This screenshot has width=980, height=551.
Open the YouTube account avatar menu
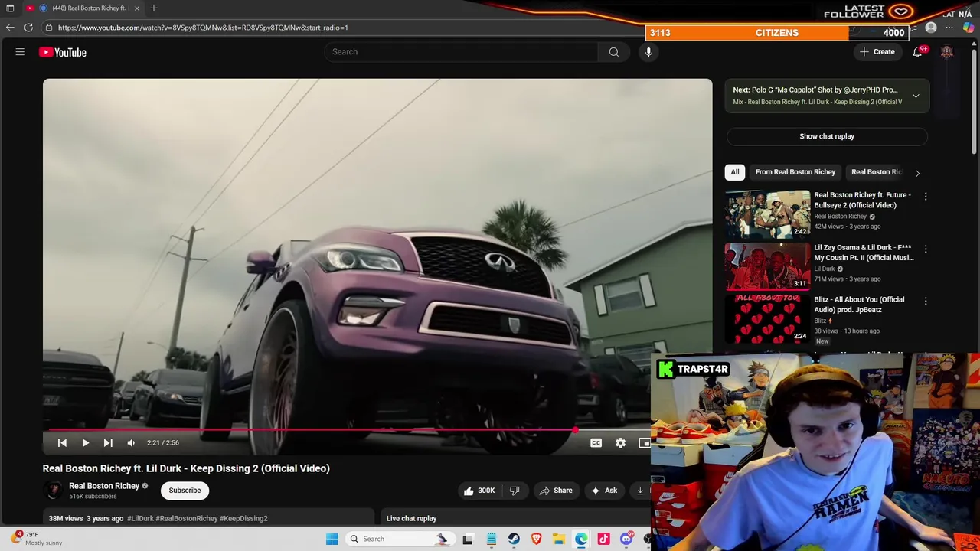(x=947, y=52)
